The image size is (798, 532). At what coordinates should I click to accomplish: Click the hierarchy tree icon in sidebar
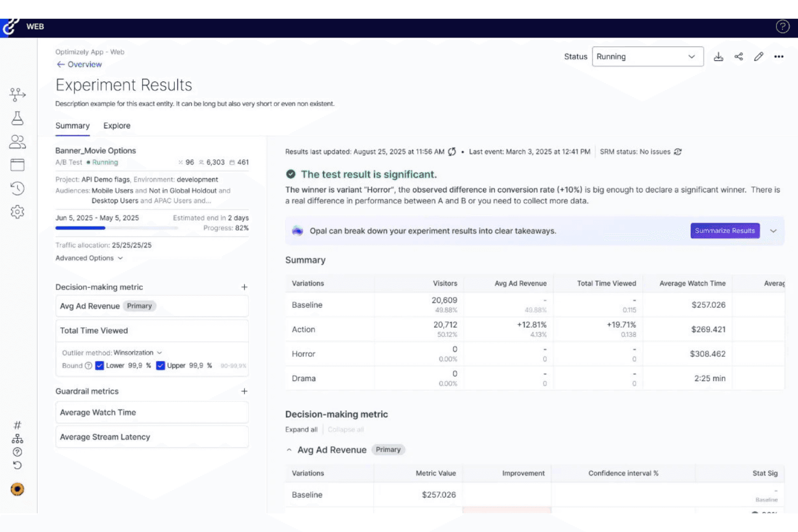[17, 439]
